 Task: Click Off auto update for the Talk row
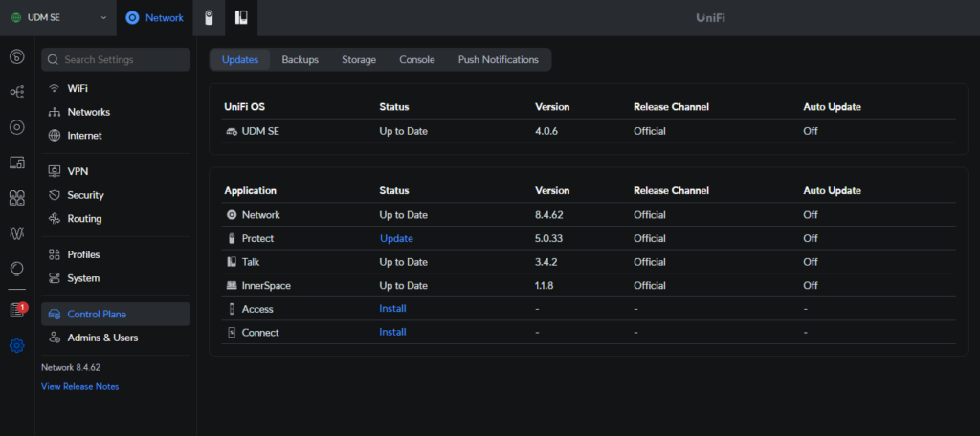pyautogui.click(x=811, y=262)
